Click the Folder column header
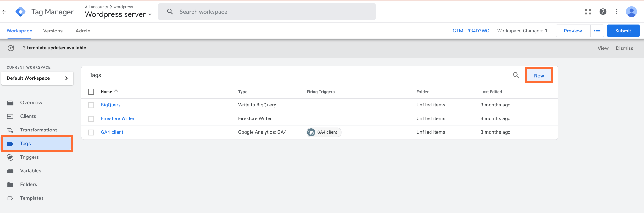644x213 pixels. 422,92
